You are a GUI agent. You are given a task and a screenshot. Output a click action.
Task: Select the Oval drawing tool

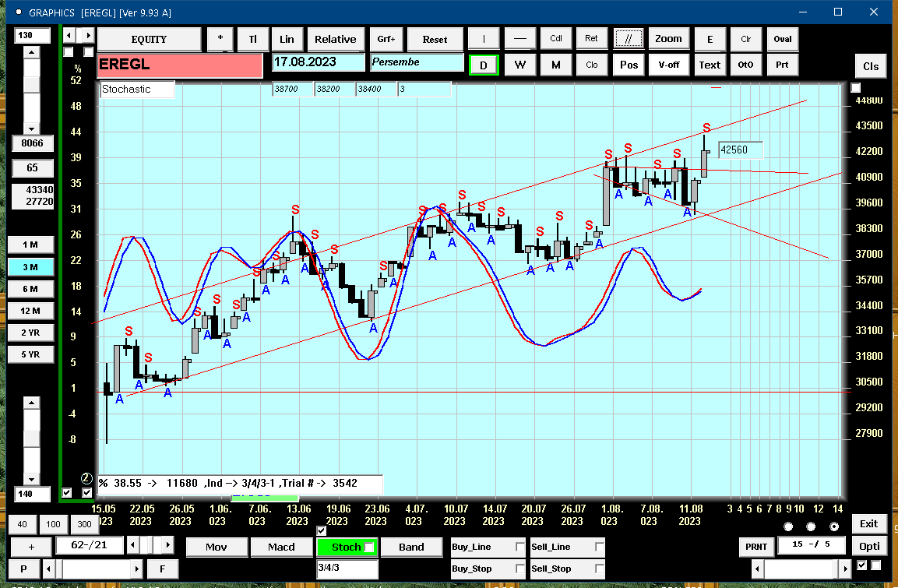click(782, 39)
